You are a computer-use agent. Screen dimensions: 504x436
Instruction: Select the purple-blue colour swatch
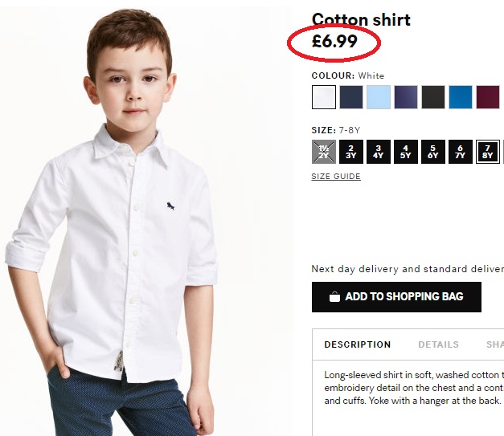point(406,97)
